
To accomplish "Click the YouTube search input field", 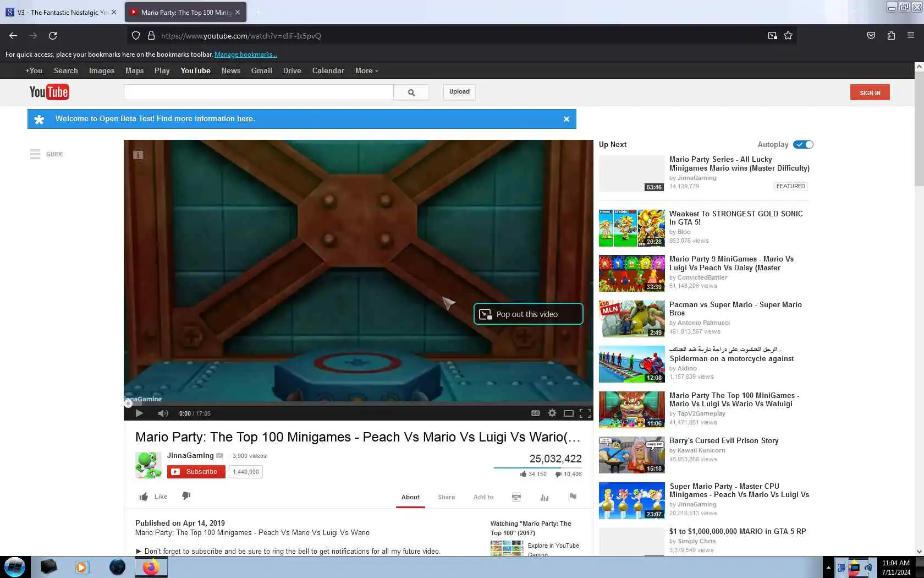I will coord(258,92).
